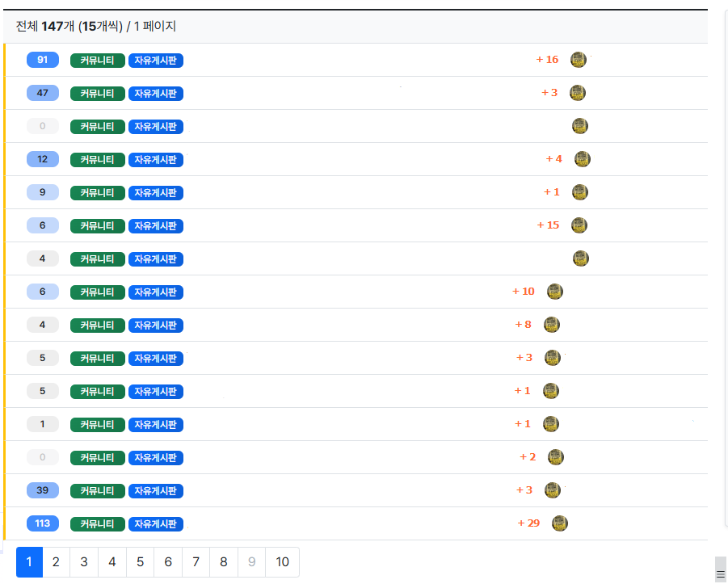
Task: Click the user avatar next to +4
Action: (x=582, y=159)
